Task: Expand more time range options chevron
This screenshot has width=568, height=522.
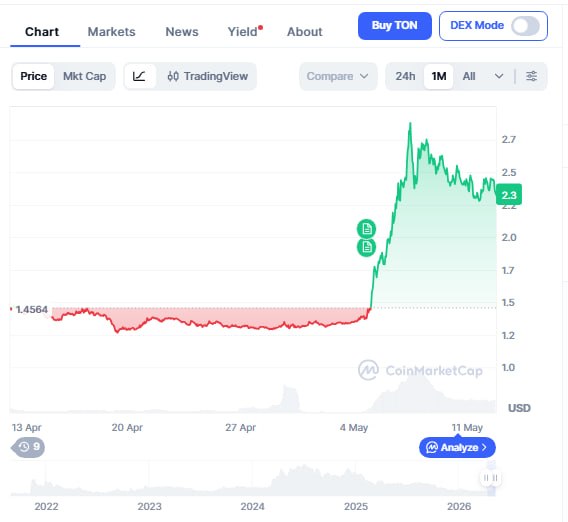Action: click(x=499, y=76)
